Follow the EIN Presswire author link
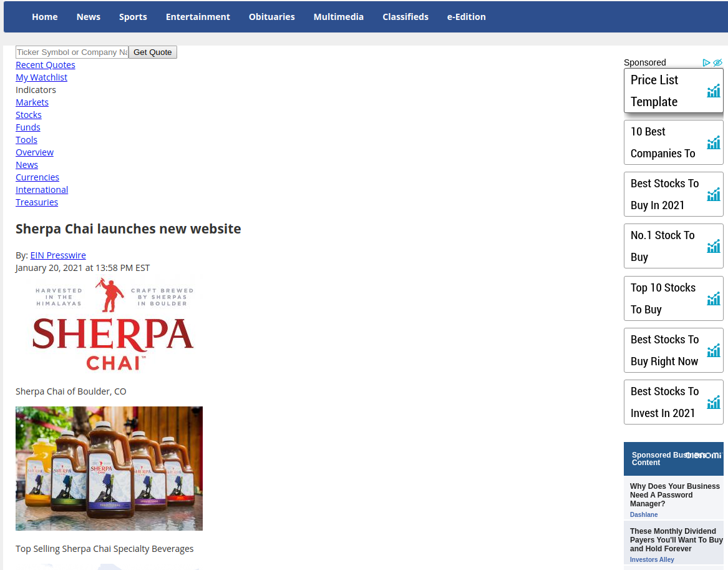Image resolution: width=728 pixels, height=570 pixels. click(x=58, y=255)
